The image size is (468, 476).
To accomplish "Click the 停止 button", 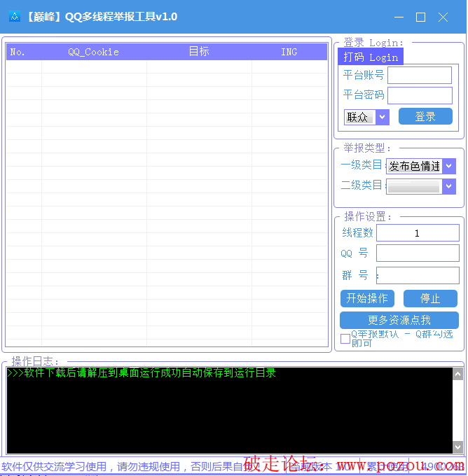I will coord(432,299).
